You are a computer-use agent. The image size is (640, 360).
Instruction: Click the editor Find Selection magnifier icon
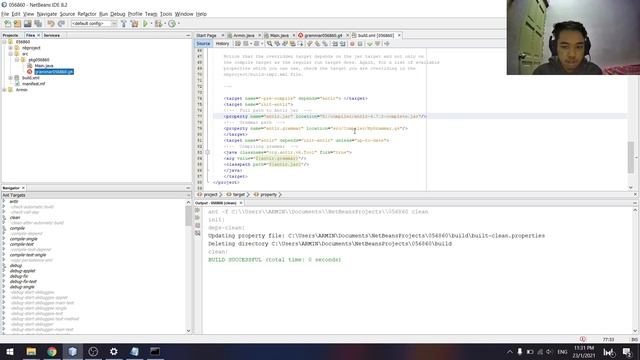(x=269, y=44)
